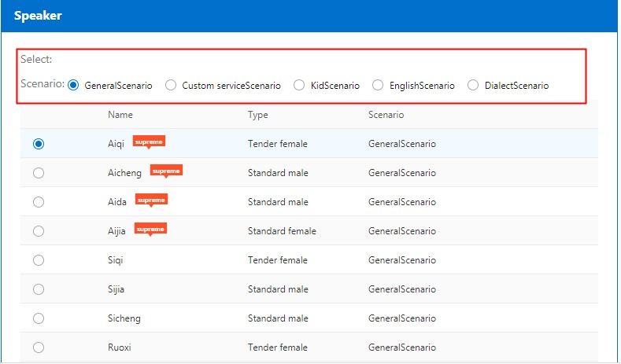The image size is (621, 364).
Task: Select the Aida speaker radio button
Action: point(39,202)
